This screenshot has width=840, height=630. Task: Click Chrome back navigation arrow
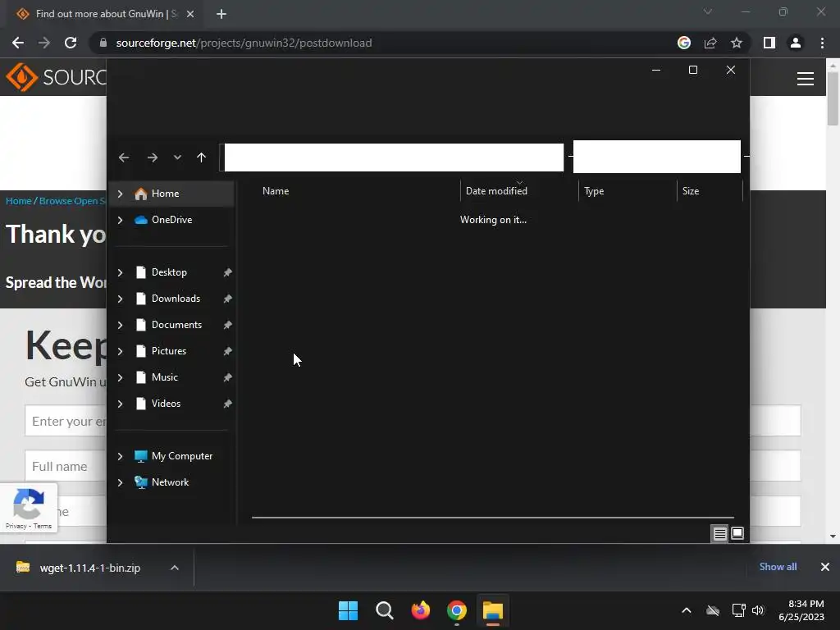click(x=18, y=43)
